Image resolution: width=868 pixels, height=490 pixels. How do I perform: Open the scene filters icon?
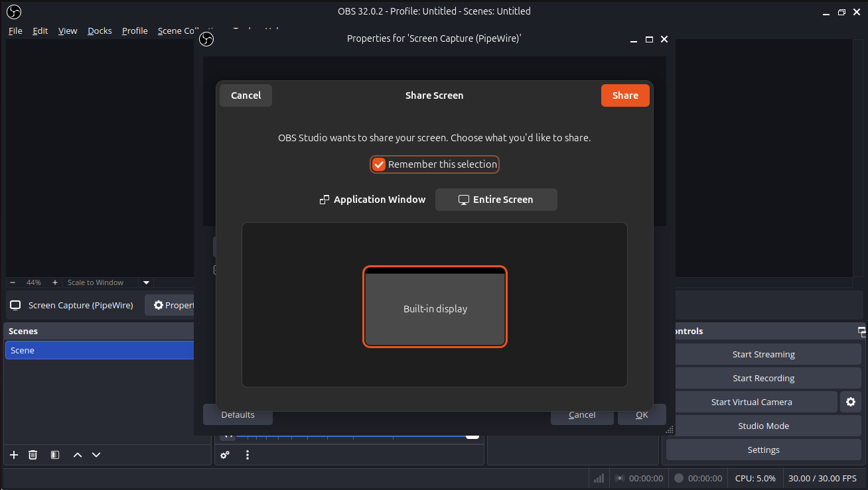pyautogui.click(x=55, y=455)
